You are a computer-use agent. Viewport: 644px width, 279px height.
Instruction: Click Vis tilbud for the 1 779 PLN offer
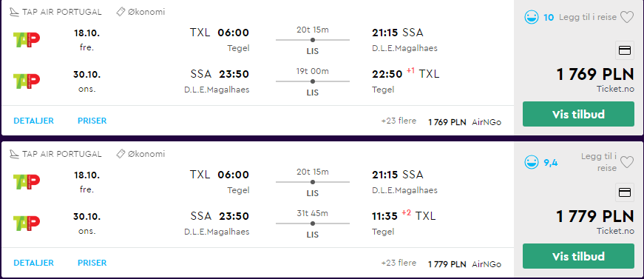click(x=578, y=256)
